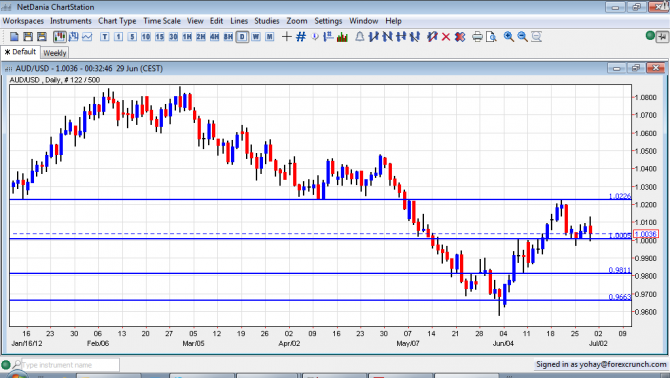The image size is (670, 378).
Task: Click the delete all lines icon
Action: pos(460,37)
